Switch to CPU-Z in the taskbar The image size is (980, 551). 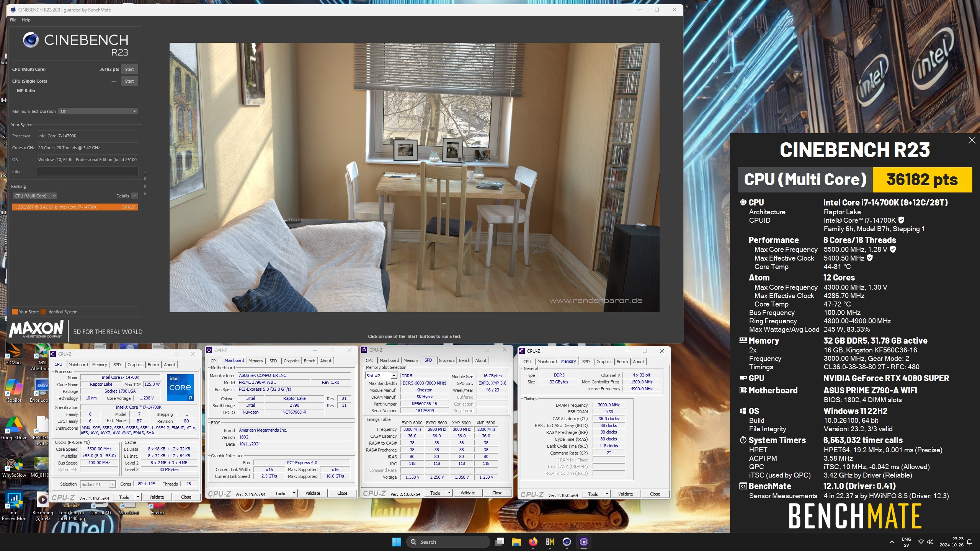[x=584, y=541]
